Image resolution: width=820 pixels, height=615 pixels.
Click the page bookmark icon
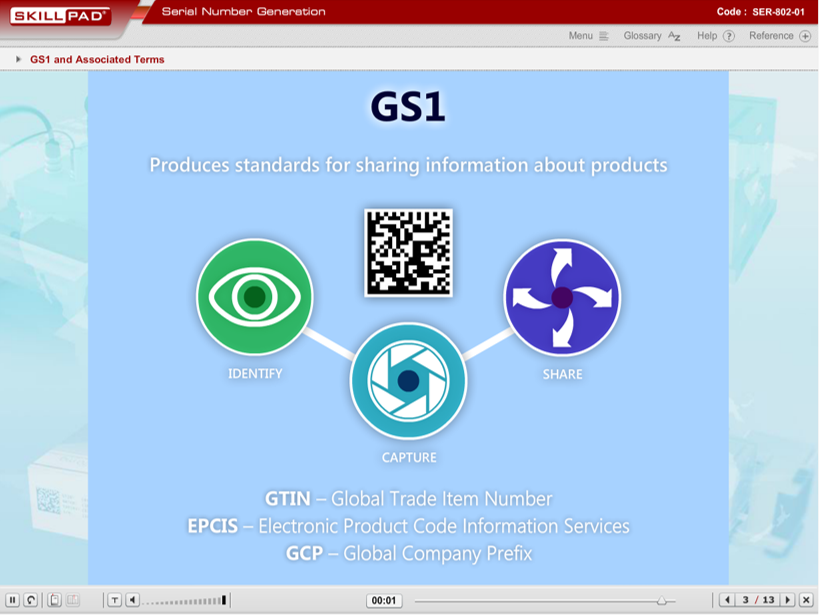click(54, 600)
